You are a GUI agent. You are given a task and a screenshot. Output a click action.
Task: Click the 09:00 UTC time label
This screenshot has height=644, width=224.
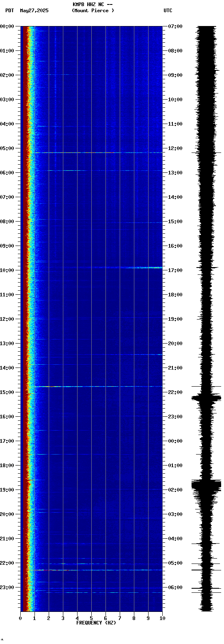[x=175, y=75]
